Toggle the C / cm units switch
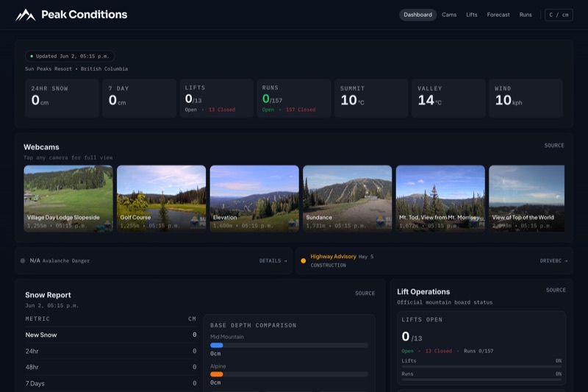588x392 pixels. click(x=559, y=15)
